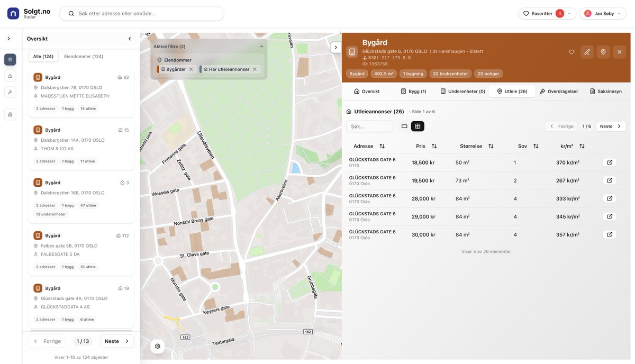Click the 20 bruksenheter badge
The image size is (635, 364).
(450, 74)
